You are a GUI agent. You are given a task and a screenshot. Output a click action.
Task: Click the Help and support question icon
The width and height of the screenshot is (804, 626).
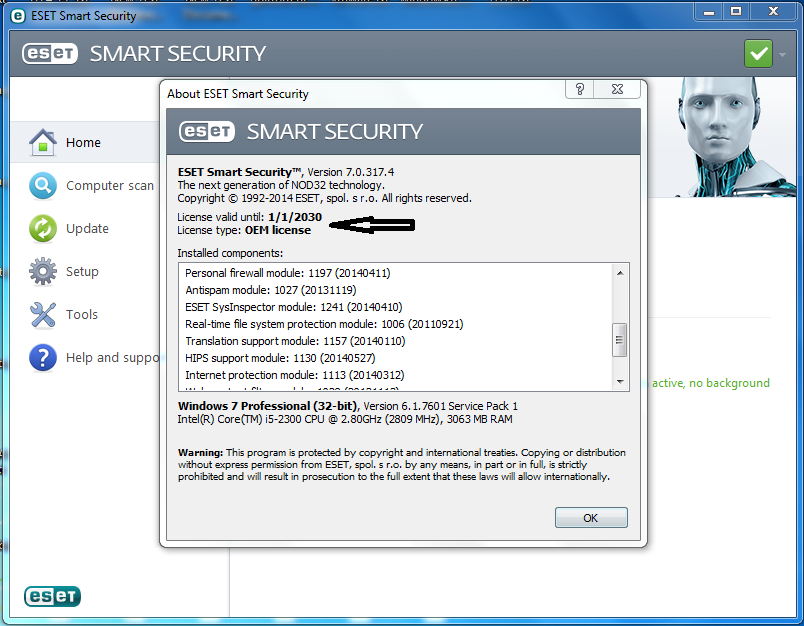point(43,357)
